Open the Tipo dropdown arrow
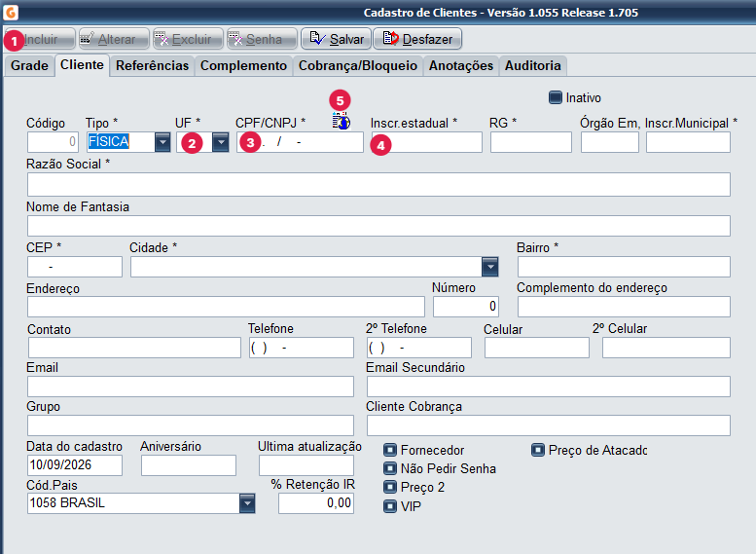756x554 pixels. click(162, 142)
